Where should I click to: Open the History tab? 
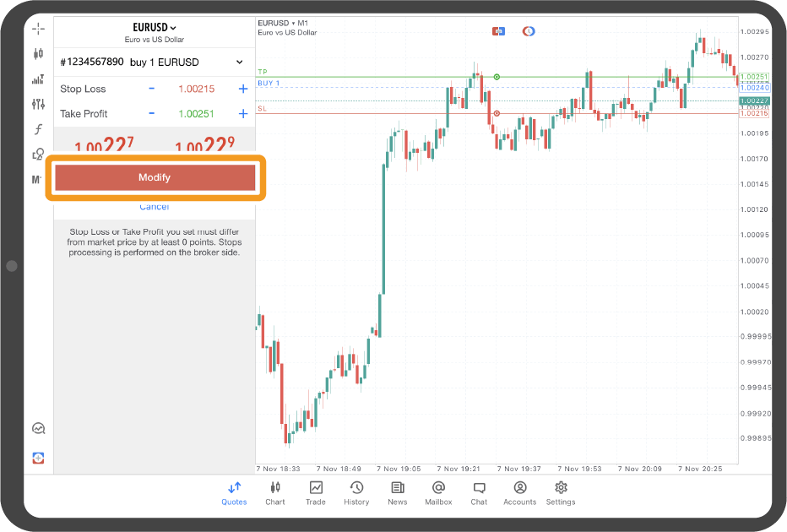point(356,492)
